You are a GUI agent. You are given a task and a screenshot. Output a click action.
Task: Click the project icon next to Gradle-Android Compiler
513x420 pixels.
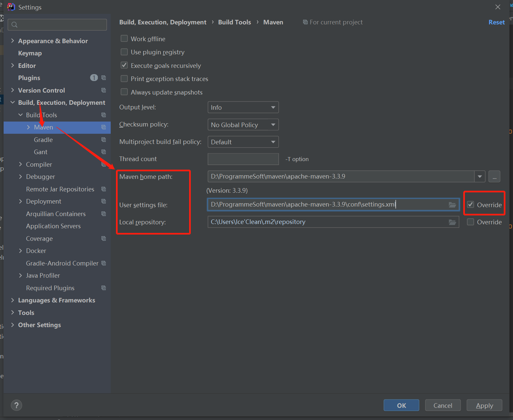[103, 263]
